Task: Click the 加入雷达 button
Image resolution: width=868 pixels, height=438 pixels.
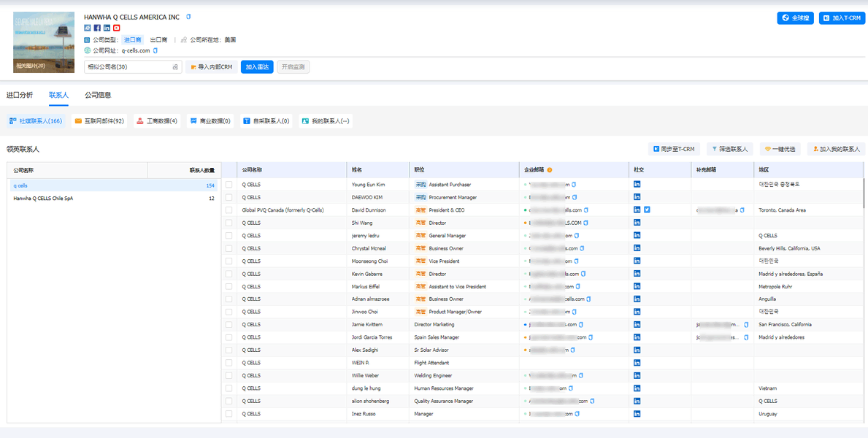Action: point(257,67)
